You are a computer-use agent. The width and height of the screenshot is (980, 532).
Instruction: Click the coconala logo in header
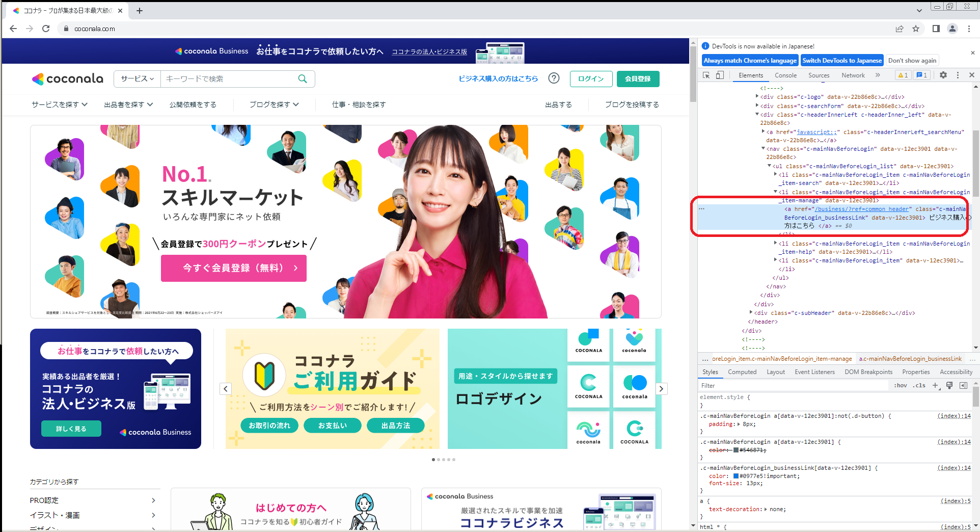pos(68,78)
